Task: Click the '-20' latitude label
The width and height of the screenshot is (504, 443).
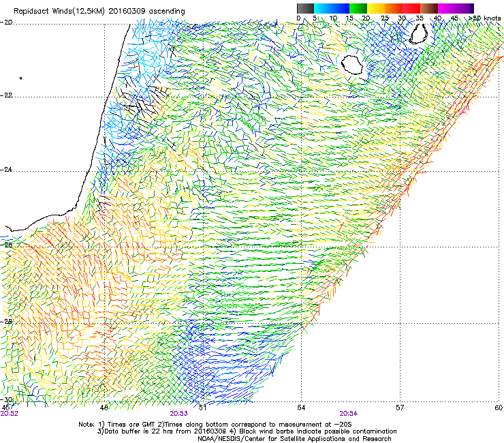Action: (x=6, y=22)
